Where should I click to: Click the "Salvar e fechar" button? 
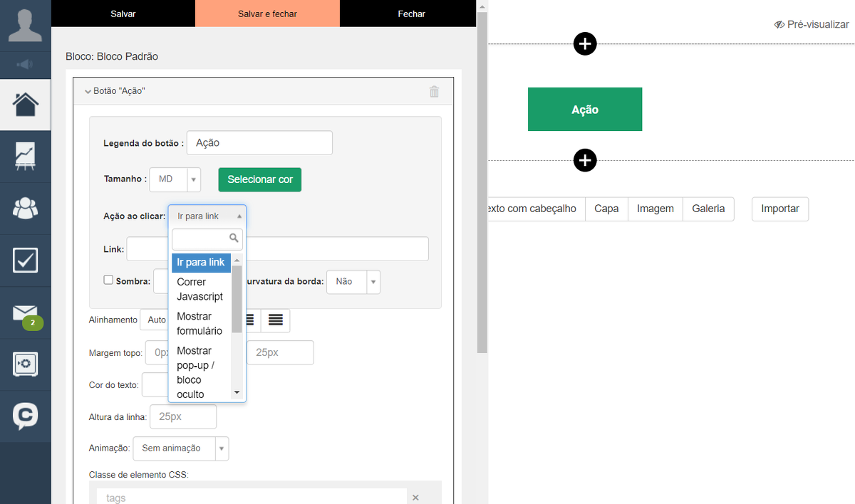[x=267, y=14]
